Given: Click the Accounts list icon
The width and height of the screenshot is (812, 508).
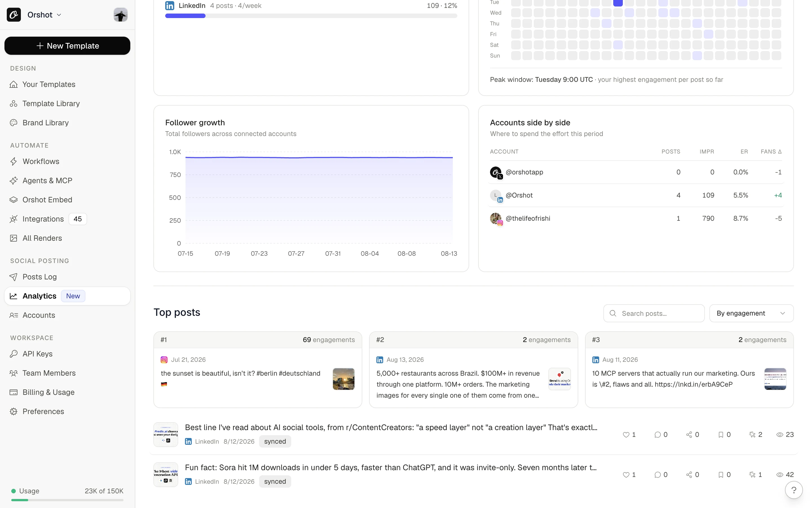Looking at the screenshot, I should click(x=14, y=315).
